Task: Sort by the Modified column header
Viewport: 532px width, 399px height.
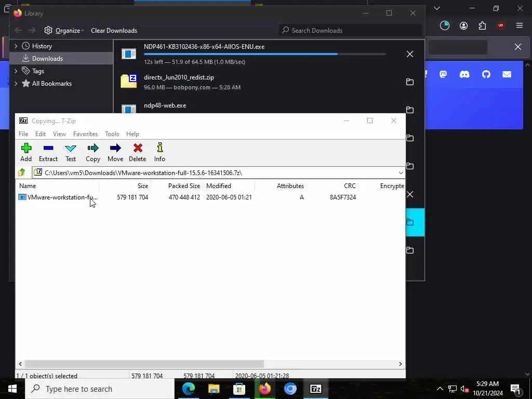Action: [229, 186]
